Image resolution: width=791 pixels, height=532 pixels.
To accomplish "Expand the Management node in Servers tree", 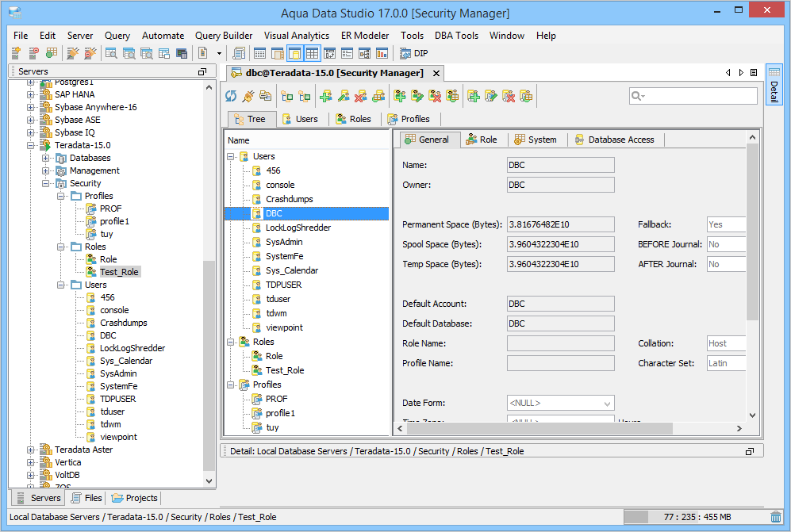I will [x=45, y=170].
